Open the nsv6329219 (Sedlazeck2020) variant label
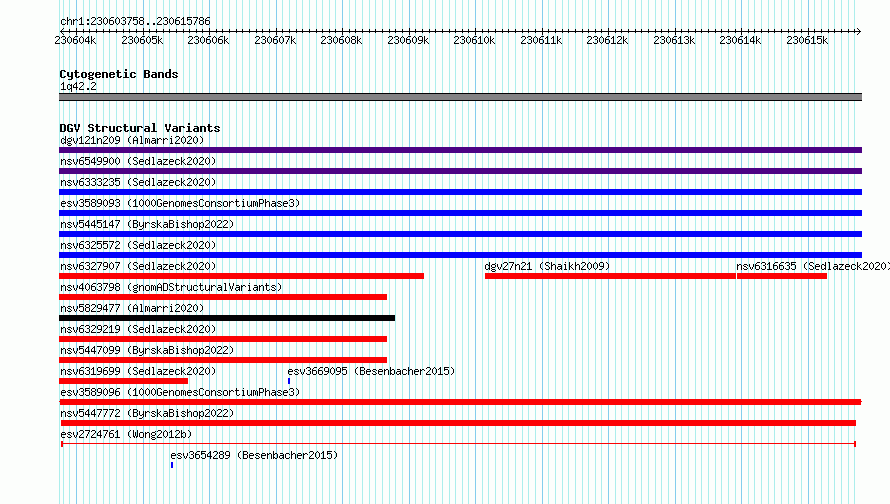The image size is (890, 504). [138, 329]
